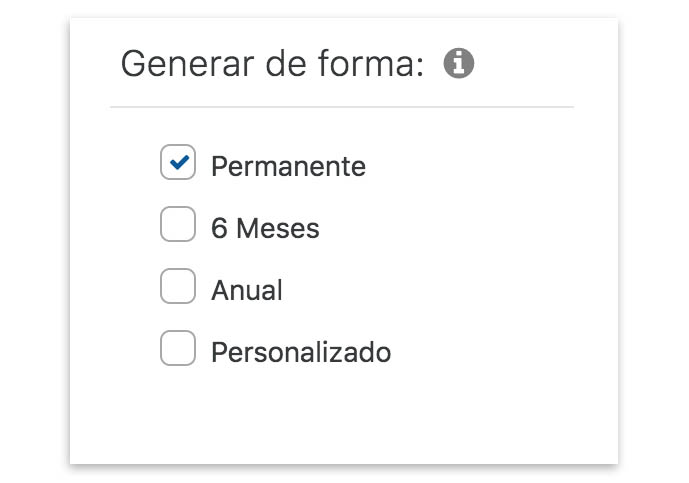Uncheck the Permanente checkbox
This screenshot has height=483, width=689.
click(178, 162)
